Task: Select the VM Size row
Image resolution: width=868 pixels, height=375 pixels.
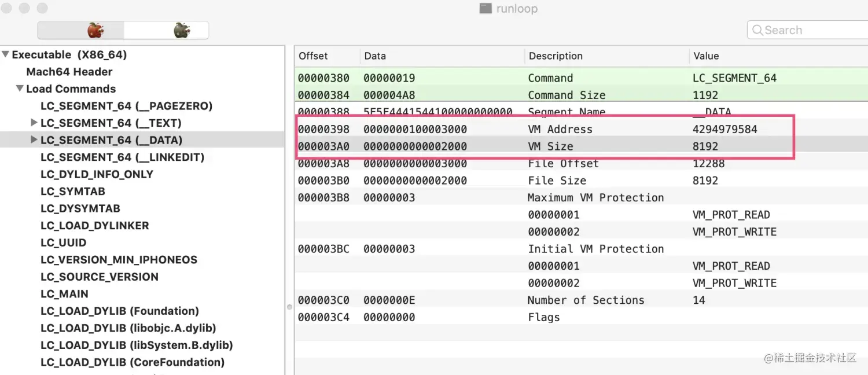Action: pyautogui.click(x=581, y=146)
